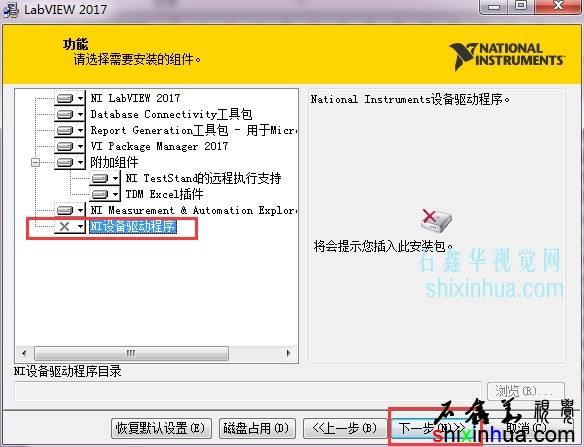Click the TDM Excel plugin drive icon
This screenshot has height=447, width=584.
(100, 194)
